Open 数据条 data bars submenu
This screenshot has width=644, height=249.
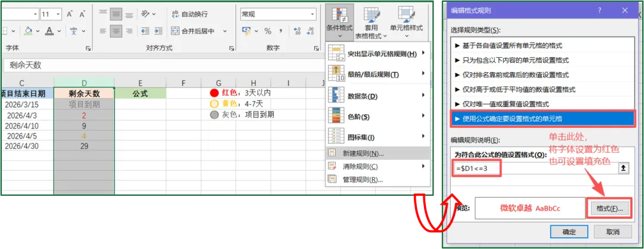click(x=377, y=96)
